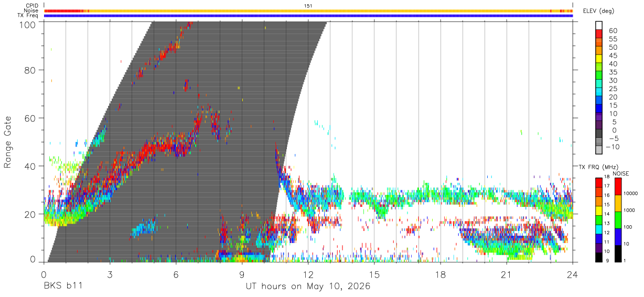644x297 pixels.
Task: Click the Noise row label at top left
Action: click(31, 10)
